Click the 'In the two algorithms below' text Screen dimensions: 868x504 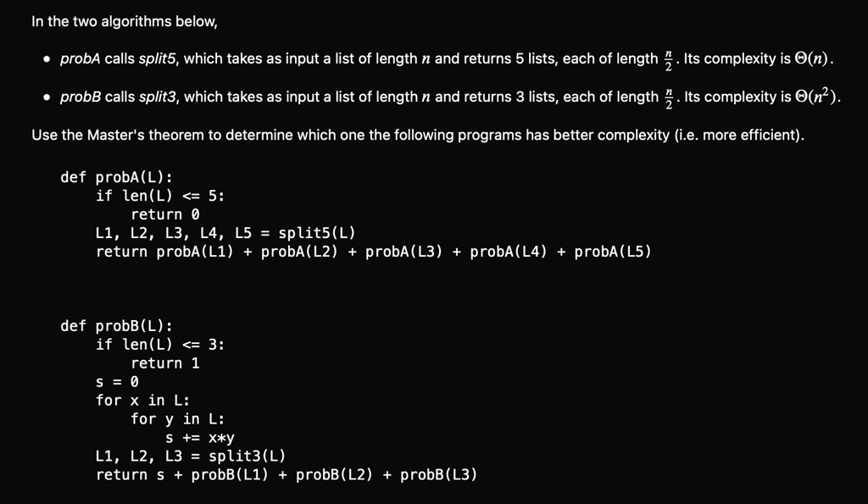(125, 21)
